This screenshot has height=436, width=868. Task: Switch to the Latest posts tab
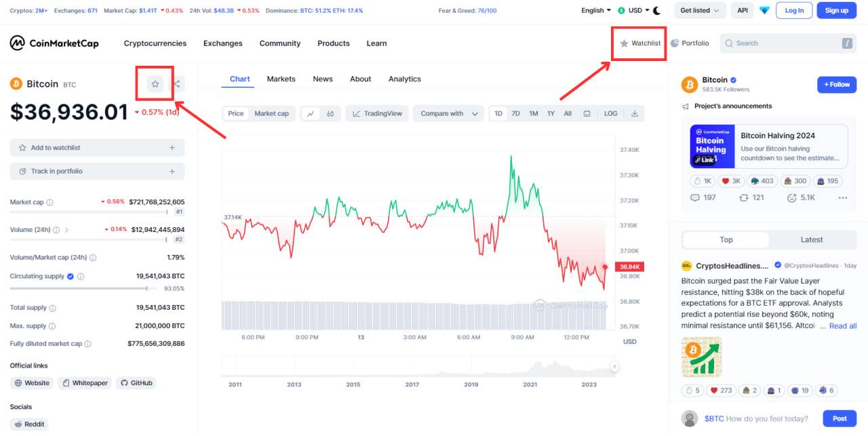click(x=812, y=240)
